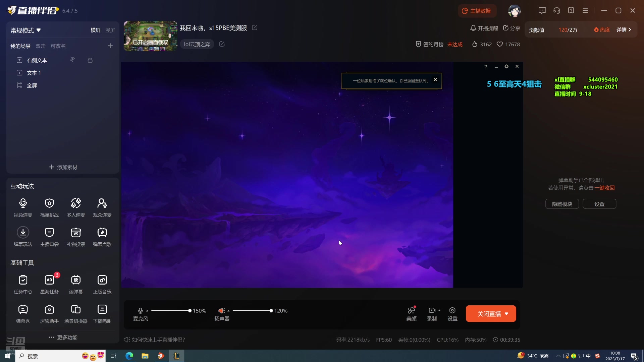Click 开播提醒 stream reminder
Screen dimensions: 644x362
[484, 28]
